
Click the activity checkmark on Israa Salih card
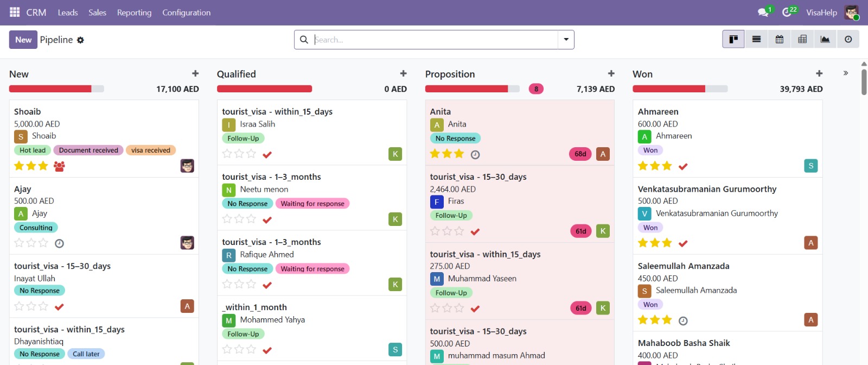coord(267,154)
